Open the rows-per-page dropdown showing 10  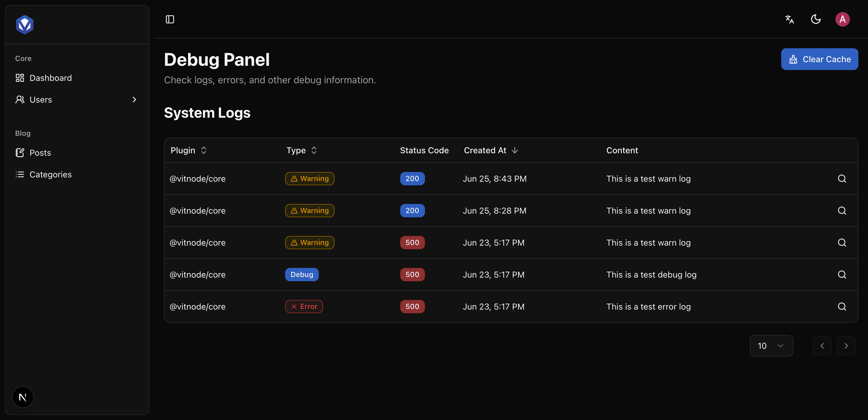click(771, 346)
